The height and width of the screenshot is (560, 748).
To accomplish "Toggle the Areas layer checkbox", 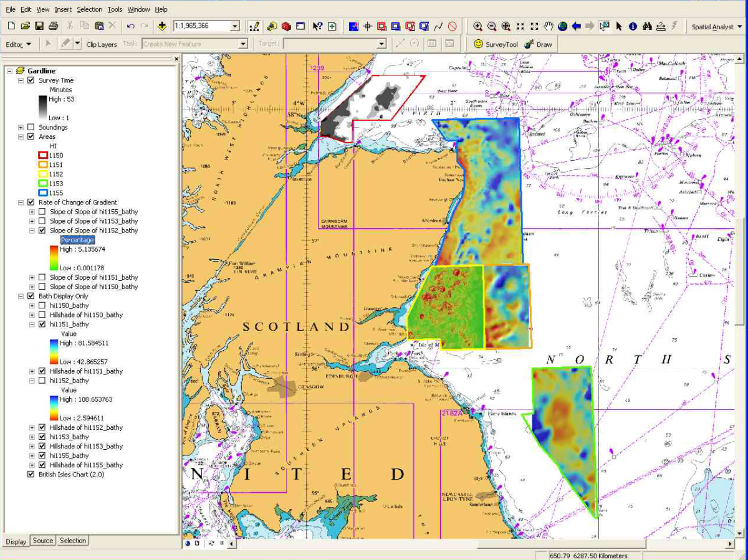I will 31,136.
